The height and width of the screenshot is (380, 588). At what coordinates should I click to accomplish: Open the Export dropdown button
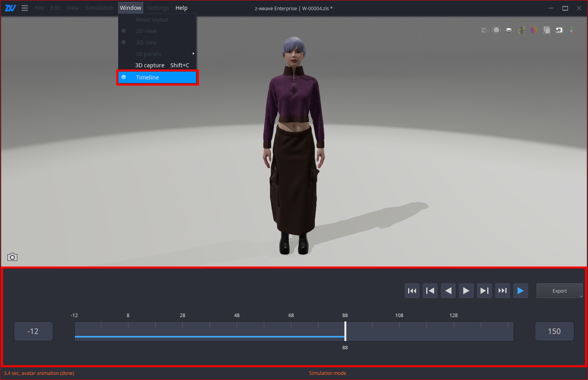tap(559, 291)
